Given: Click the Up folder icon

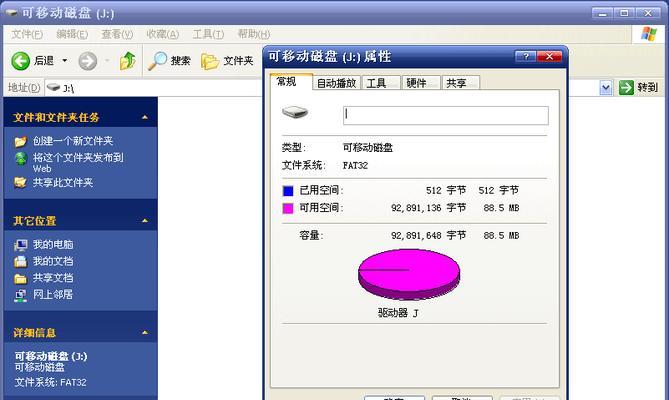Looking at the screenshot, I should (127, 61).
